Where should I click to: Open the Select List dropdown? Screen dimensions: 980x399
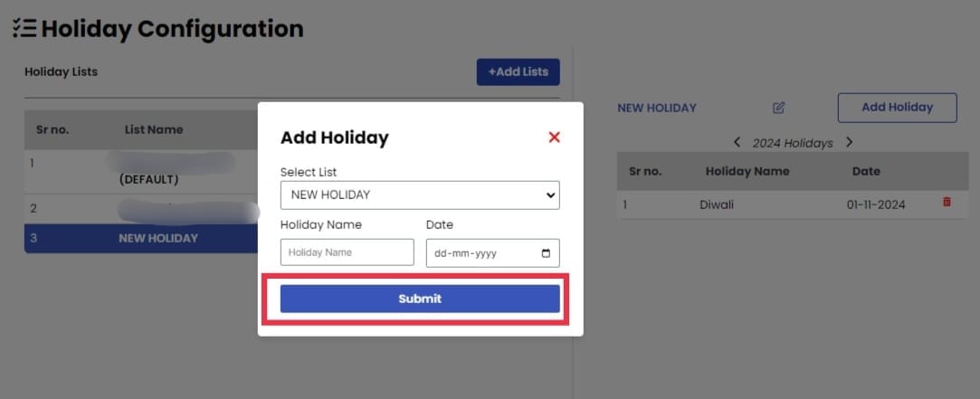pyautogui.click(x=420, y=195)
